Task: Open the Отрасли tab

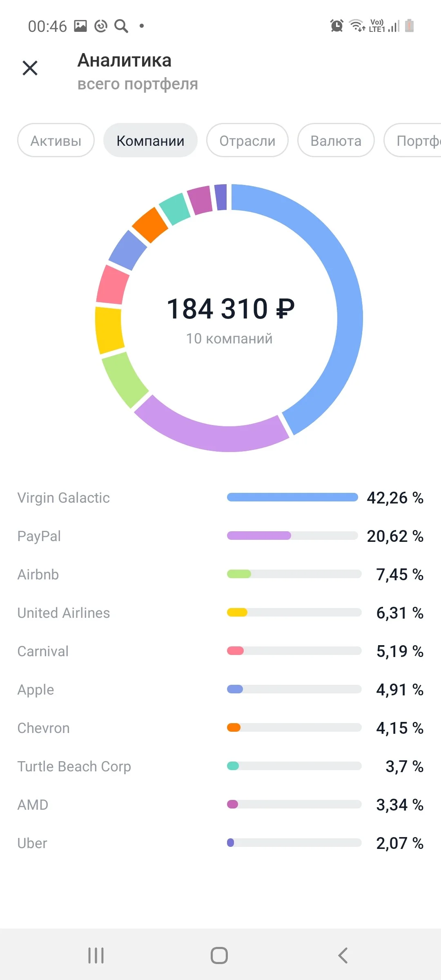Action: 247,140
